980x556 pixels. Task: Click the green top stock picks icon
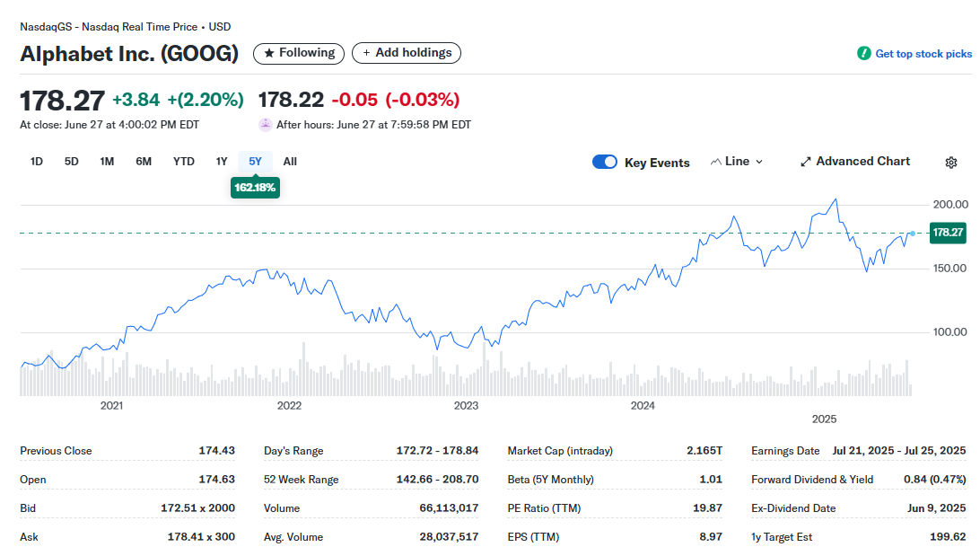click(x=863, y=54)
